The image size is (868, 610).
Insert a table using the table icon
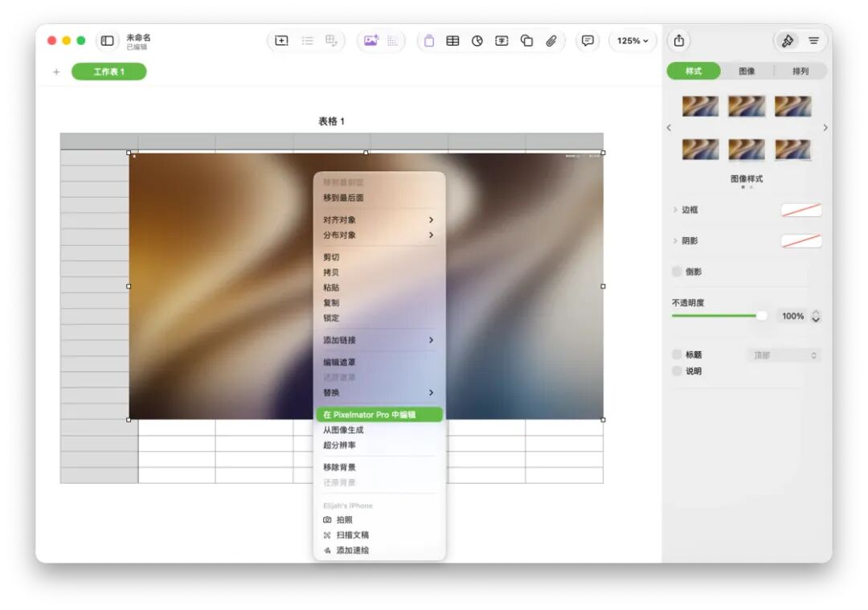tap(452, 40)
